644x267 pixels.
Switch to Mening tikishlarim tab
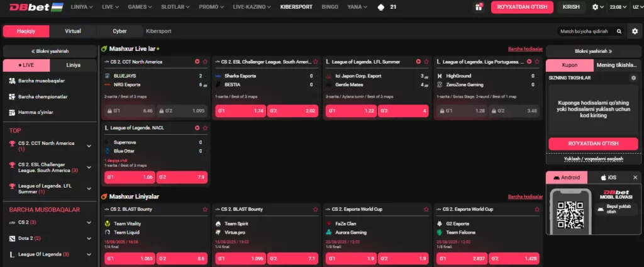[617, 65]
